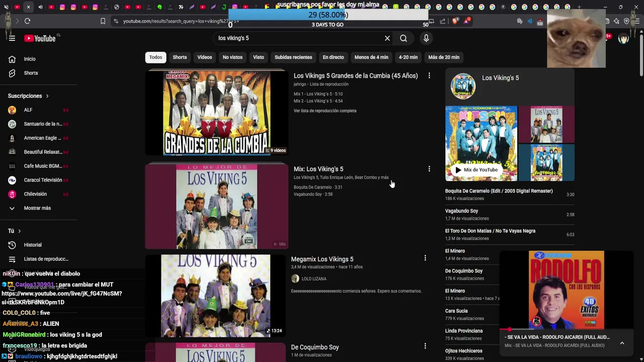This screenshot has width=644, height=362.
Task: Open options for Megamix Los Vikings 5
Action: (x=425, y=258)
